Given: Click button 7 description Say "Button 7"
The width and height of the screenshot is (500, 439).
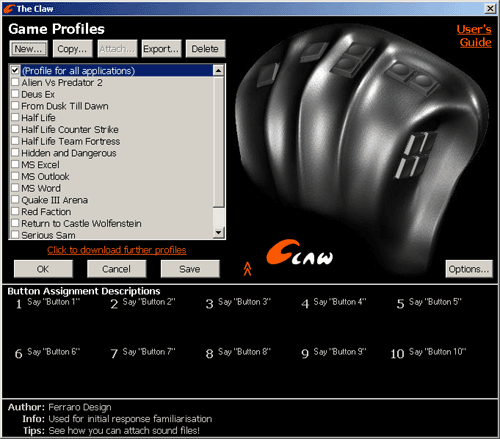Looking at the screenshot, I should click(x=149, y=352).
